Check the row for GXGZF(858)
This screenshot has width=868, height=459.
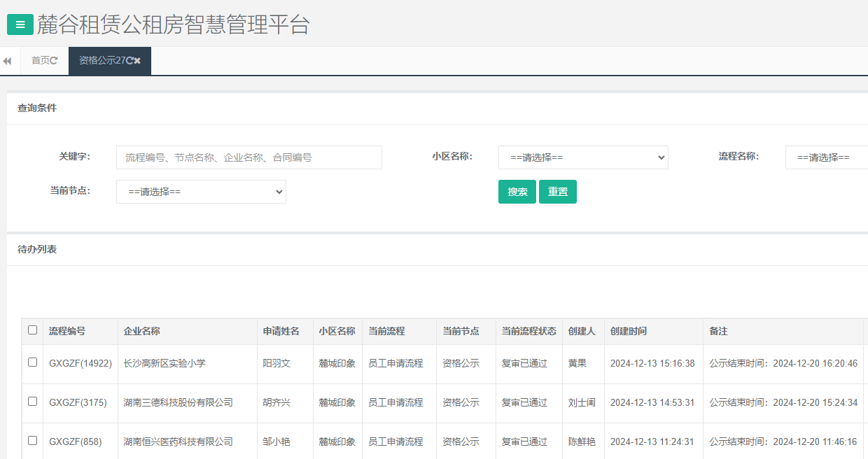[32, 442]
